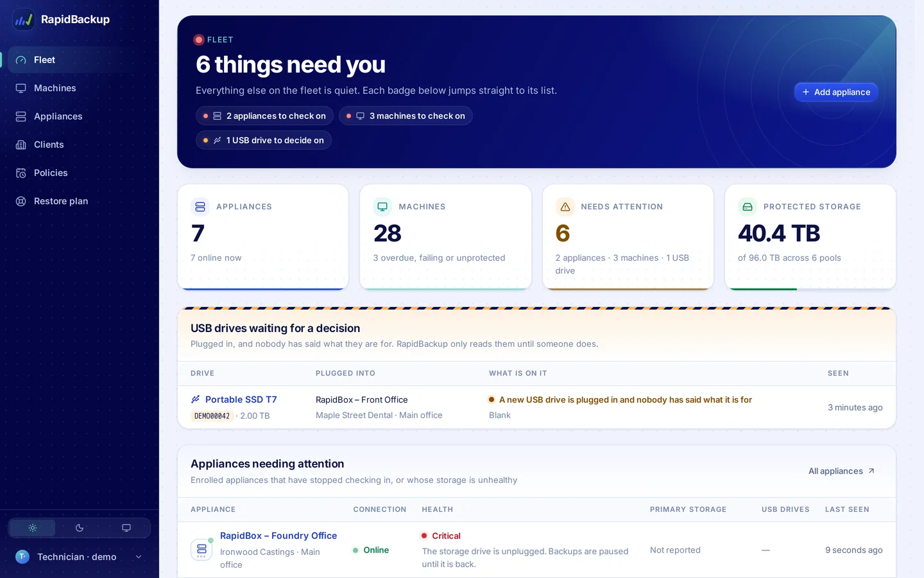The image size is (924, 578).
Task: Jump to 2 appliances to check on
Action: click(x=264, y=116)
